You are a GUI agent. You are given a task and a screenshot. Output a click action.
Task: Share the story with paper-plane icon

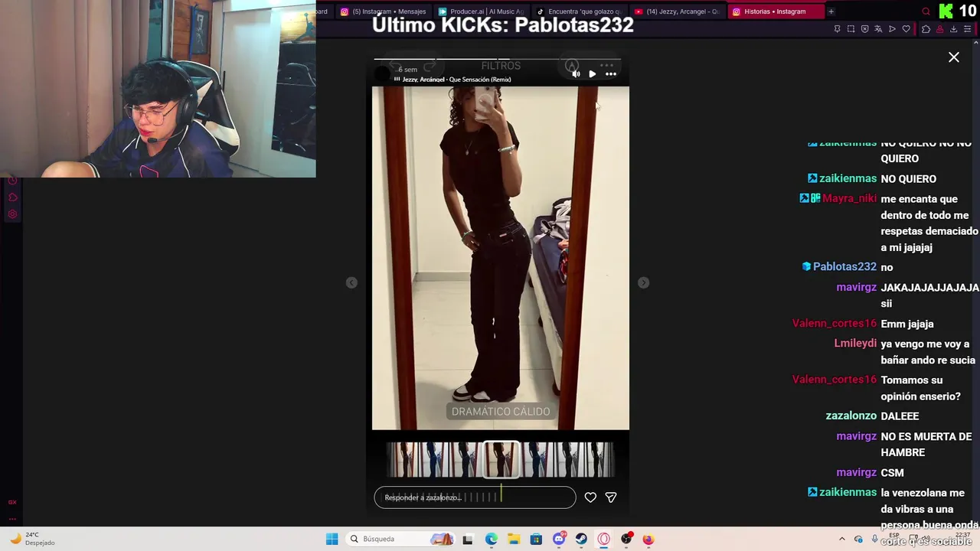pyautogui.click(x=611, y=497)
